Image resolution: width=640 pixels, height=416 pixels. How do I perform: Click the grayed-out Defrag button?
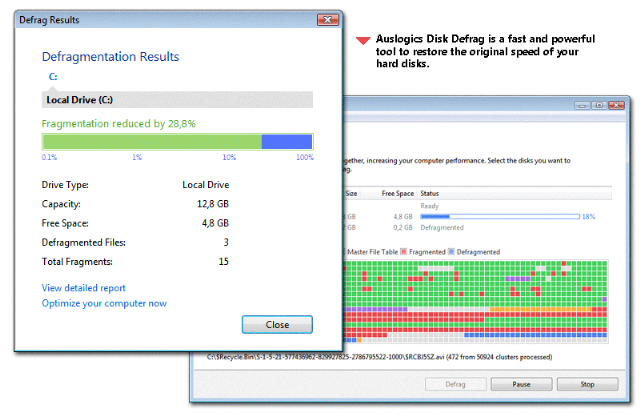tap(457, 384)
